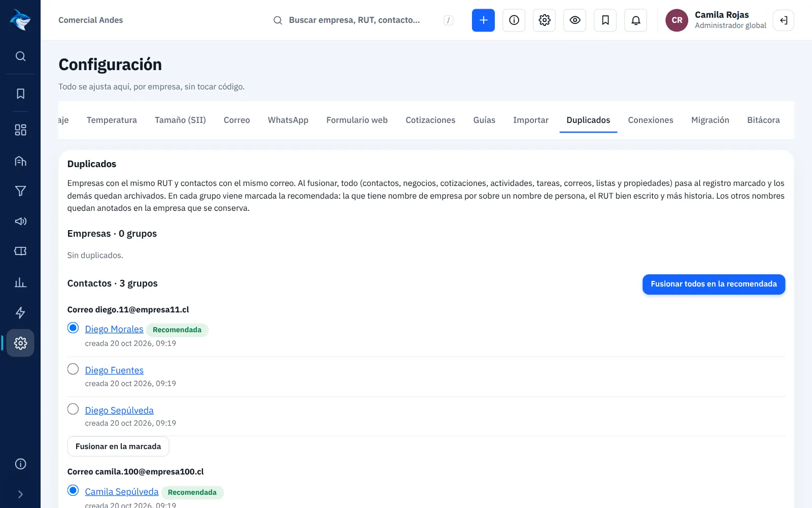The image size is (812, 508).
Task: Select the Diego Fuentes radio button
Action: 73,369
